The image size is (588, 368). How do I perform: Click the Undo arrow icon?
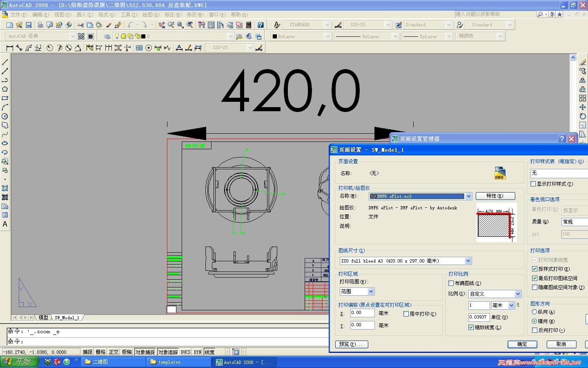pyautogui.click(x=130, y=25)
